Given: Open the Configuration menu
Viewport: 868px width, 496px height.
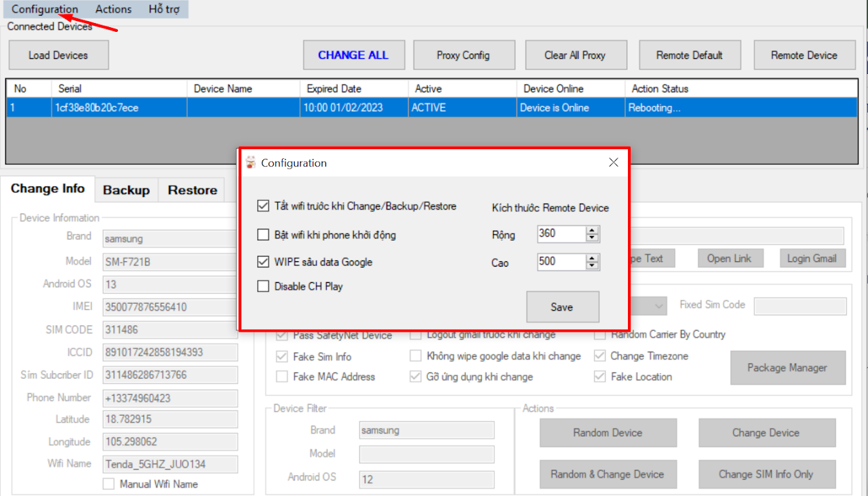Looking at the screenshot, I should [x=45, y=9].
